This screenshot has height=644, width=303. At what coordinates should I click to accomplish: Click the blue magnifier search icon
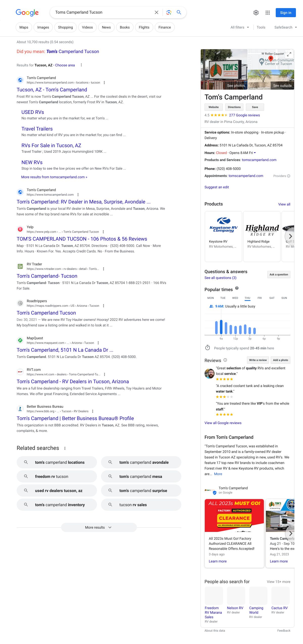(179, 12)
